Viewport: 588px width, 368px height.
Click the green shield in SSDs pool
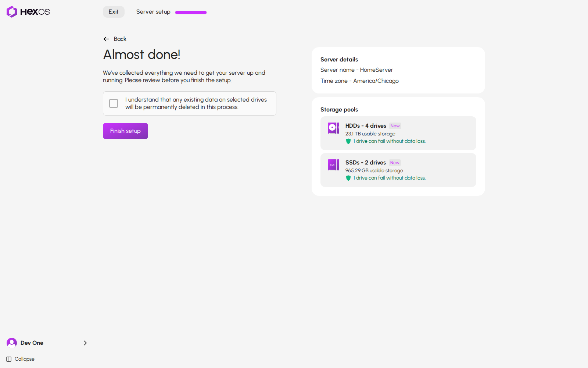348,178
